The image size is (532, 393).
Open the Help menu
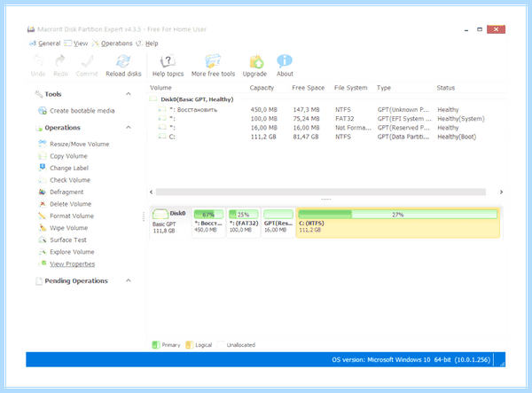[152, 43]
